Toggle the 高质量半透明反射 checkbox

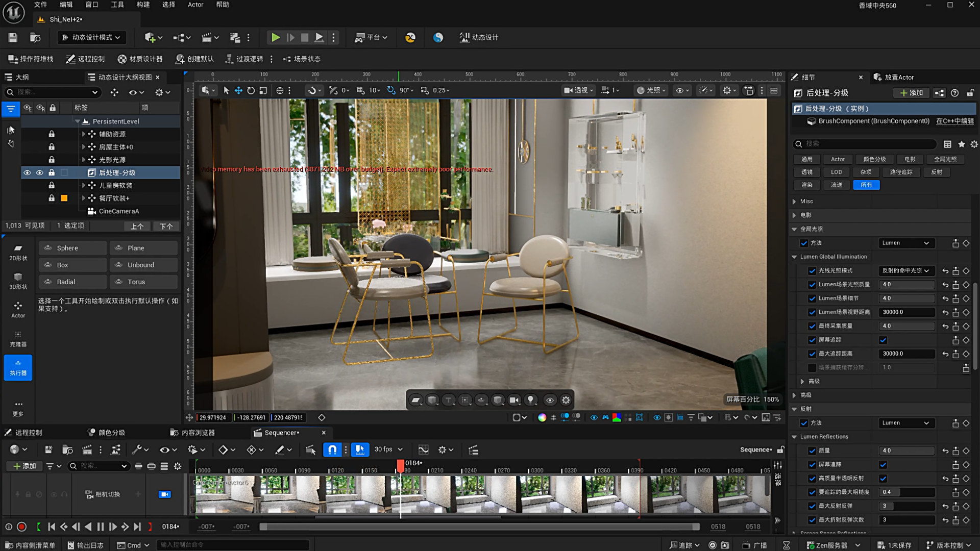(x=883, y=479)
